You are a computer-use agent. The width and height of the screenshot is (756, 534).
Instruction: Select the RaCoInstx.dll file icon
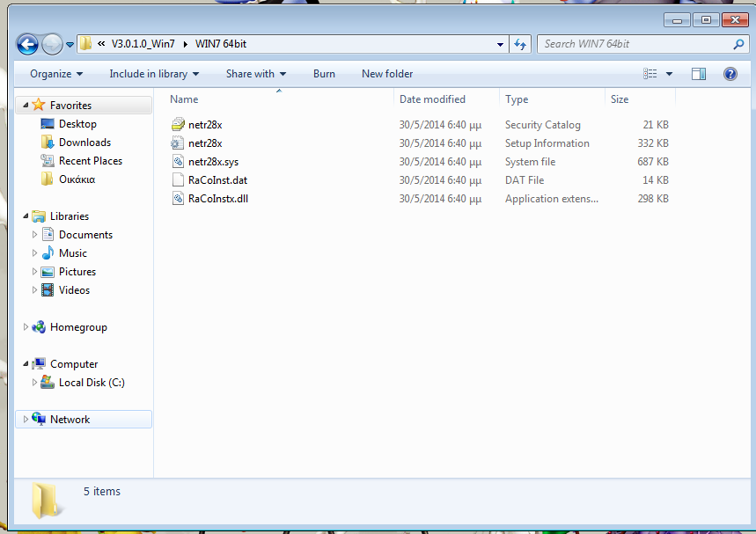178,199
